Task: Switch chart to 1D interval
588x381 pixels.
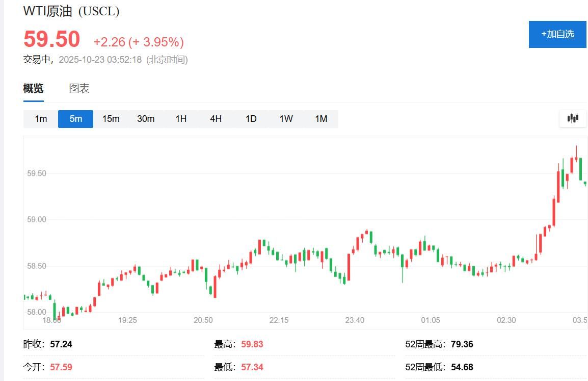Action: tap(251, 118)
